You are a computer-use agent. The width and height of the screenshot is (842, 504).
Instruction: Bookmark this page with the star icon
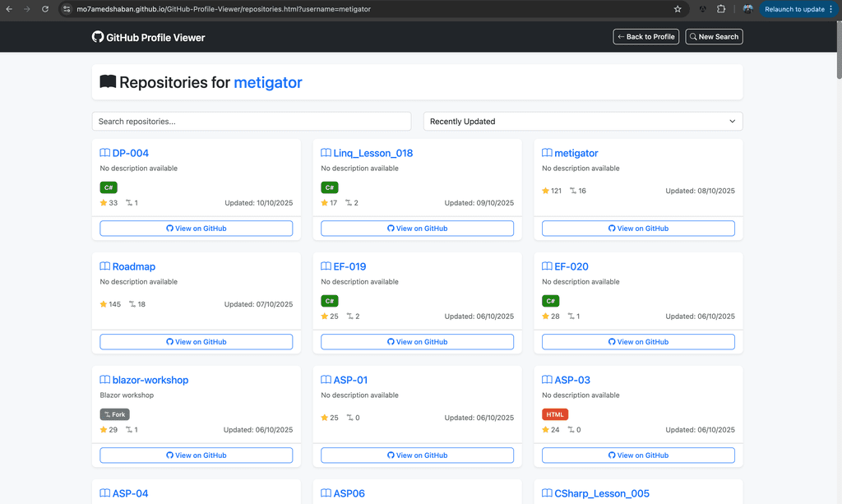678,9
